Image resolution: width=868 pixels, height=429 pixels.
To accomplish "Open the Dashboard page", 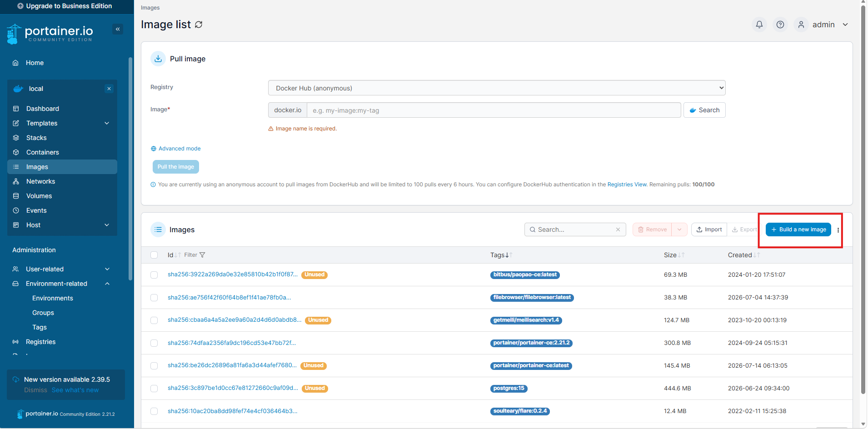I will point(62,109).
